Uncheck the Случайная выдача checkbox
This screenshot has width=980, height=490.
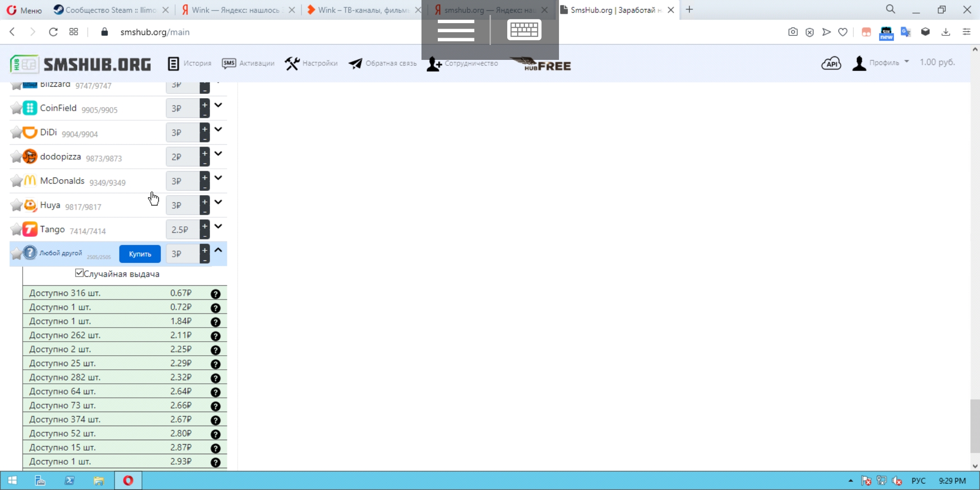[x=79, y=273]
